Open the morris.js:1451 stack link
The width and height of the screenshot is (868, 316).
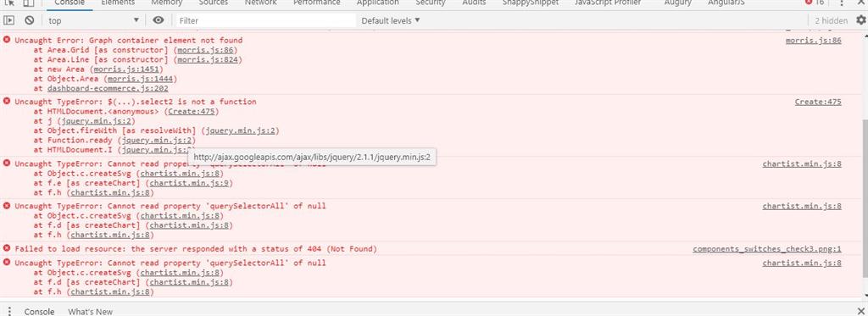127,69
